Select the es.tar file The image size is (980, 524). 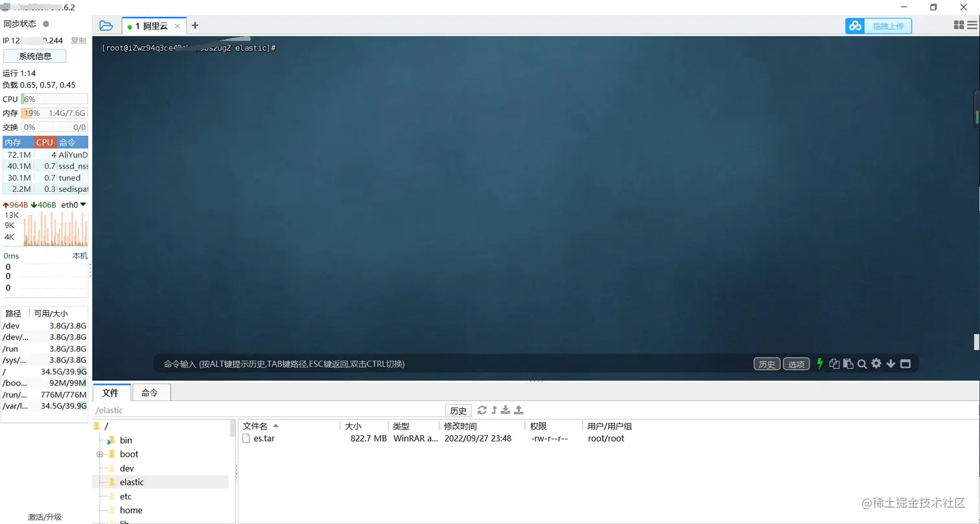(x=264, y=439)
